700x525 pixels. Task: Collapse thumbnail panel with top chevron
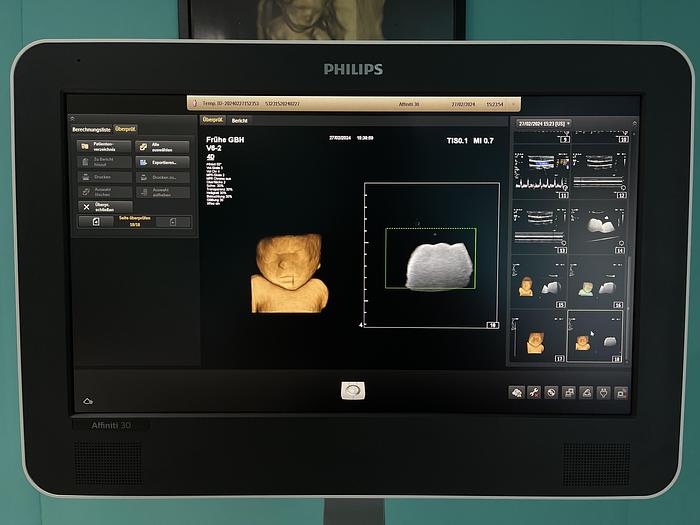(634, 123)
